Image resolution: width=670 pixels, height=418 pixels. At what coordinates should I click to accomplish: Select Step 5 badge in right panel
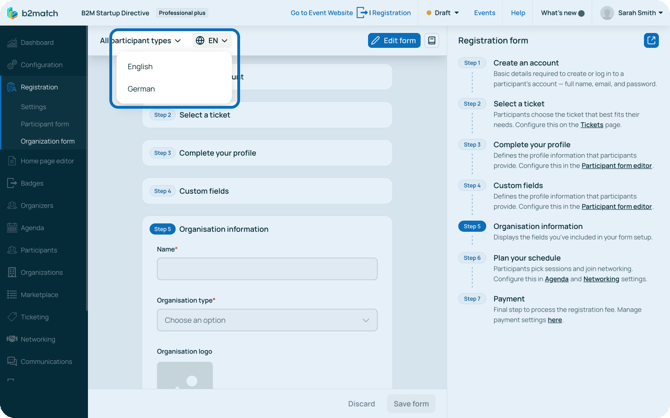click(x=472, y=226)
